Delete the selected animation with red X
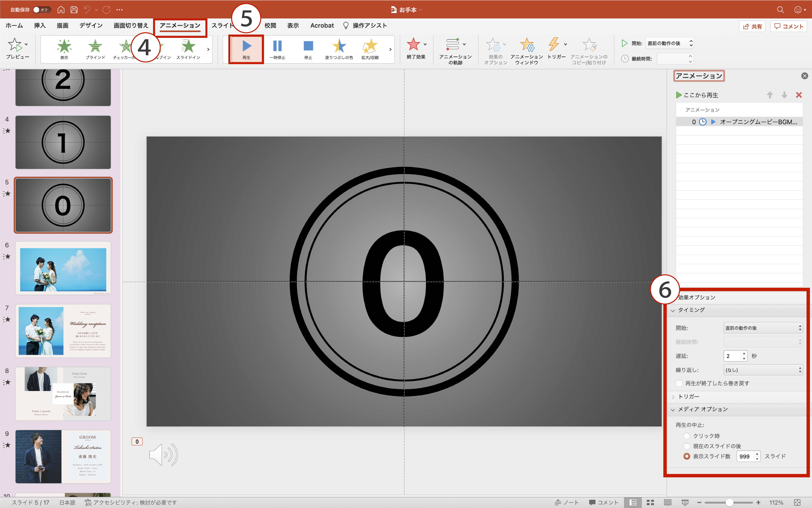The height and width of the screenshot is (508, 812). [799, 95]
